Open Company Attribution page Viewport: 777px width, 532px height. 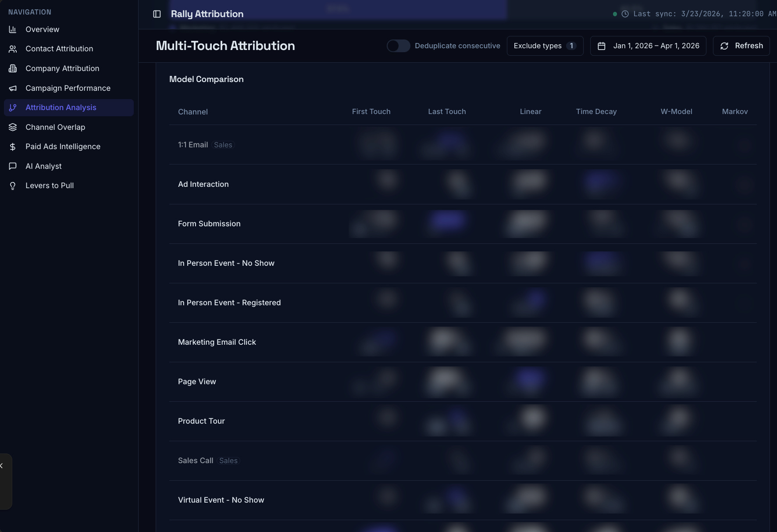click(x=69, y=68)
